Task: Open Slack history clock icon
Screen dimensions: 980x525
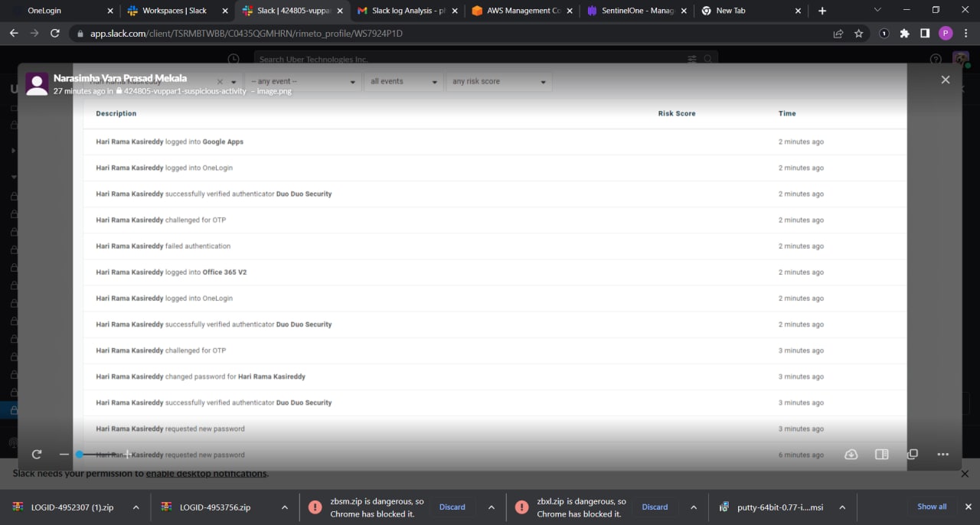Action: [234, 59]
